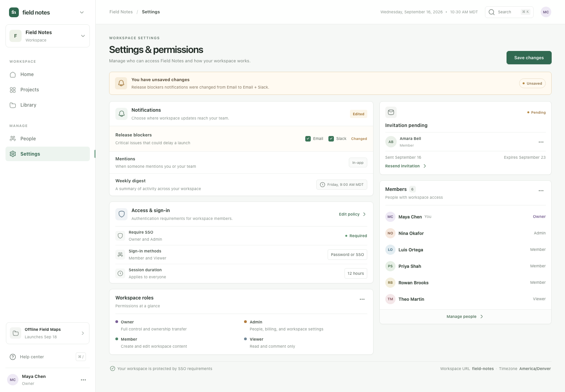Screen dimensions: 565x392
Task: Click the Search input field
Action: 509,12
